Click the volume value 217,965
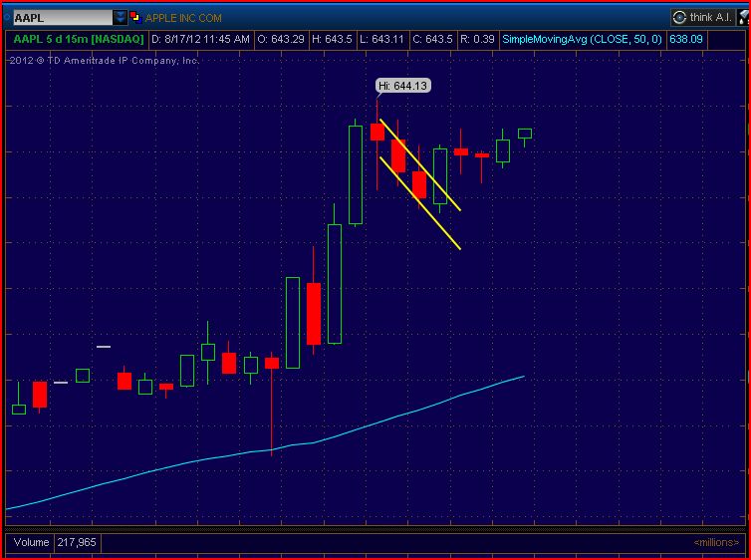This screenshot has width=751, height=560. click(x=77, y=542)
